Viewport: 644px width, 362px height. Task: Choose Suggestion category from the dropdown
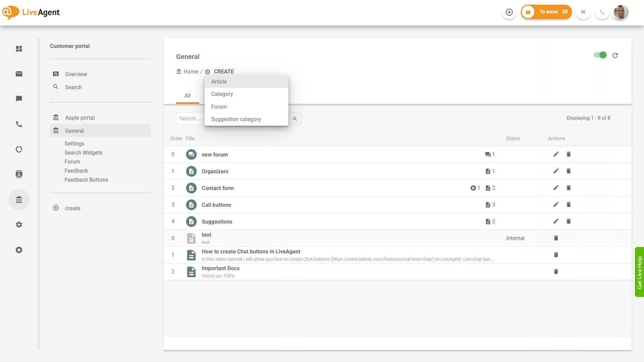236,119
